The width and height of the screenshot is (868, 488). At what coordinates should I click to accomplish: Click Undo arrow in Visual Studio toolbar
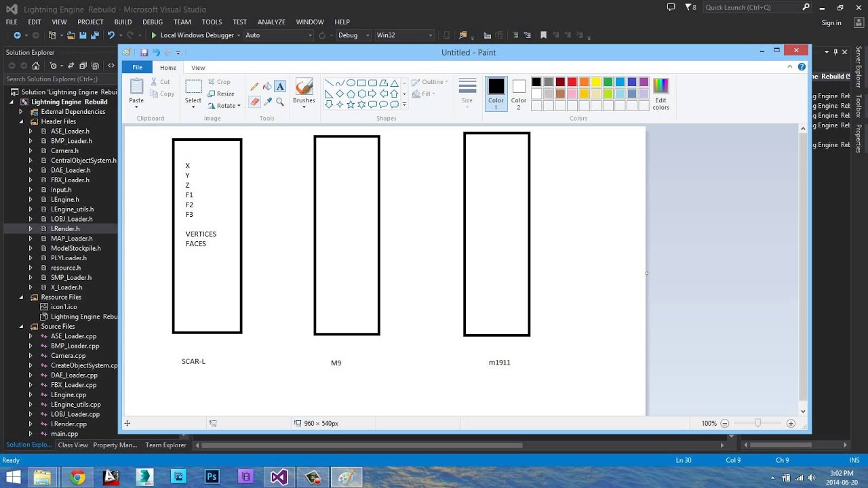(x=112, y=35)
